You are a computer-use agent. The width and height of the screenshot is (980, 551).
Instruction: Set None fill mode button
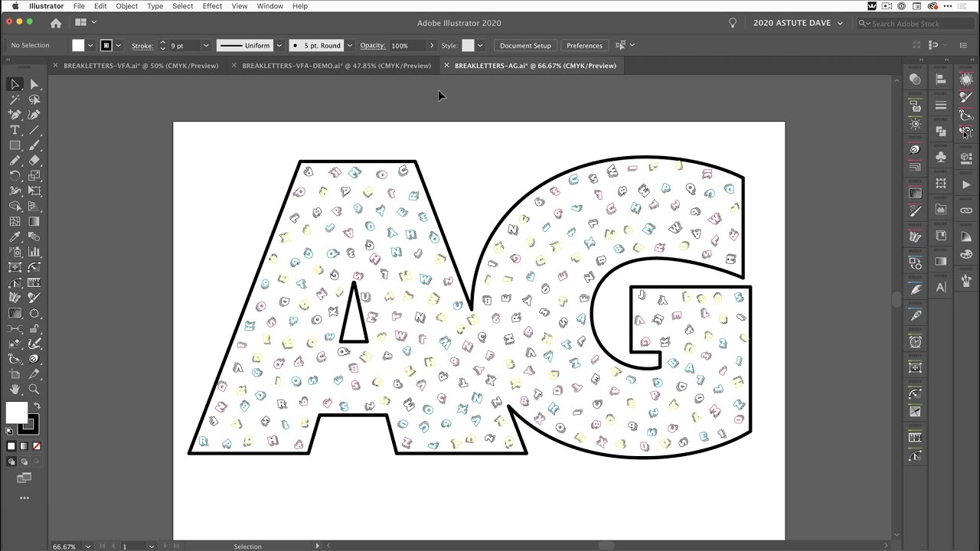[x=36, y=446]
